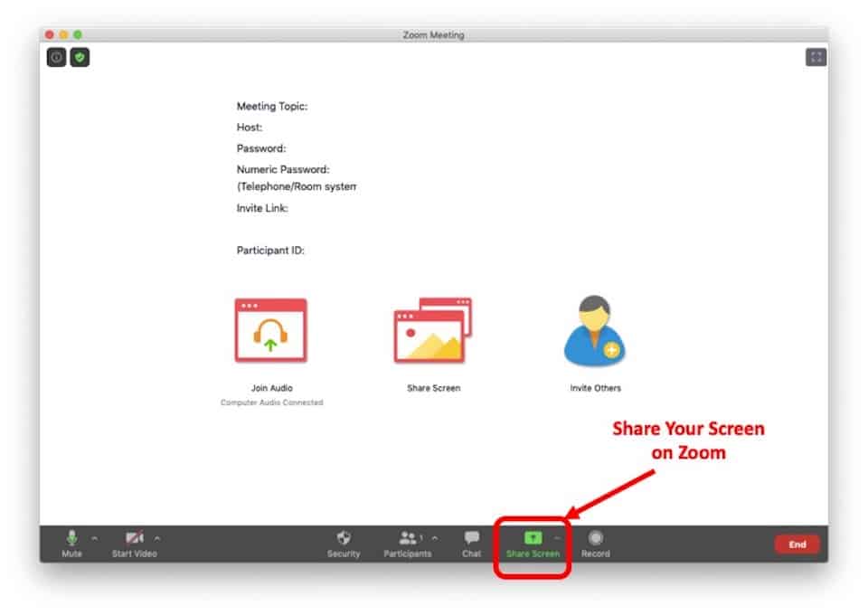Open the meeting information icon
Viewport: 868px width, 615px height.
pyautogui.click(x=56, y=57)
